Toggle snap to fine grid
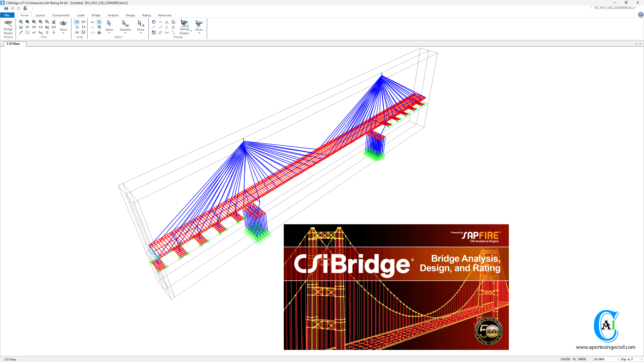Viewport: 644px width, 362px height. click(83, 32)
